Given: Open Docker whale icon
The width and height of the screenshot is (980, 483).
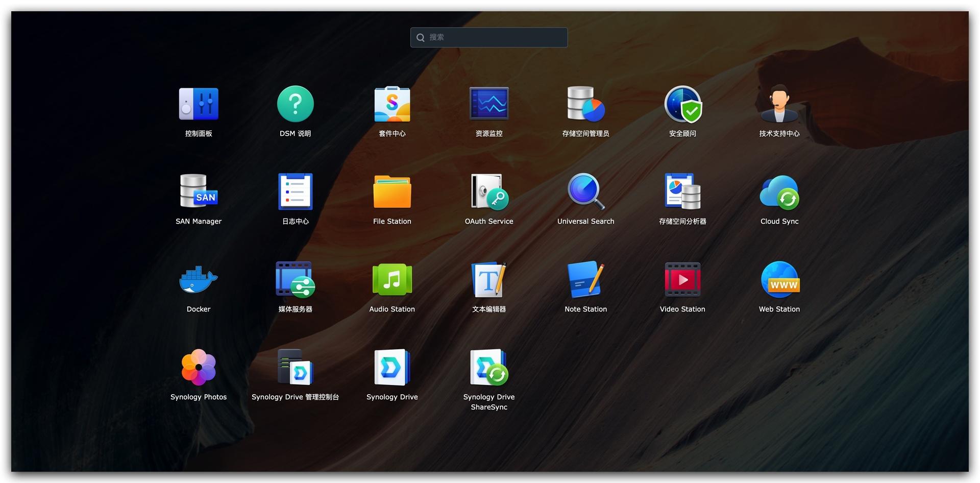Looking at the screenshot, I should 199,279.
